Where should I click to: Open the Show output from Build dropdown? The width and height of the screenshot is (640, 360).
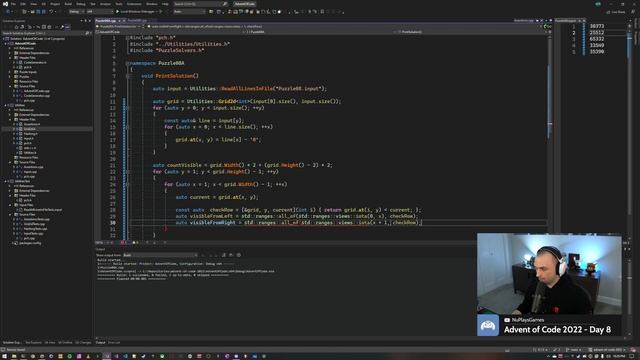160,255
